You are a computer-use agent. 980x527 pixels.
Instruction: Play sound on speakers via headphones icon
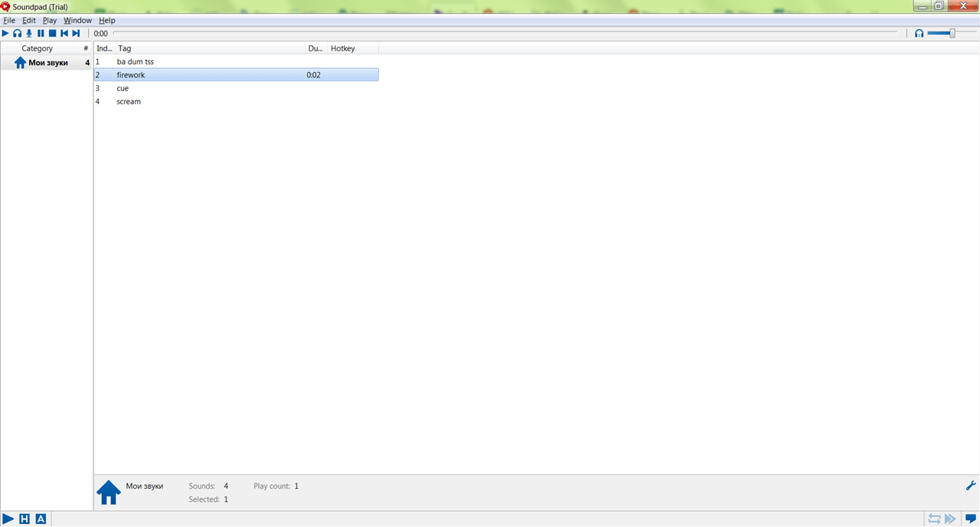(x=17, y=34)
